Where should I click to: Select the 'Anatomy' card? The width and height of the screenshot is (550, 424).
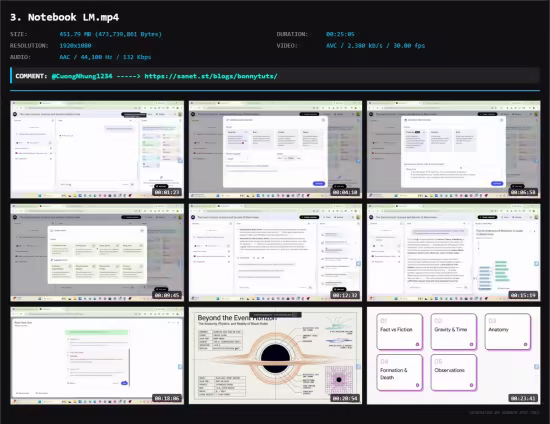(x=508, y=331)
